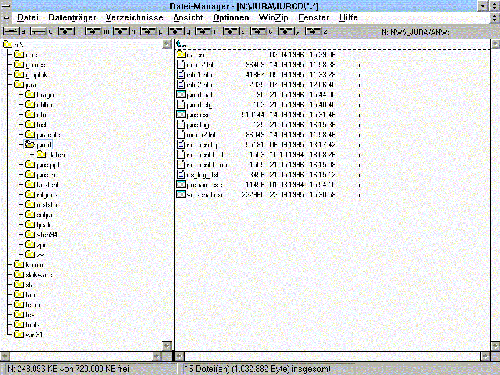Click the down arrow of the tree pane scrollbar
This screenshot has height=375, width=500.
(167, 346)
